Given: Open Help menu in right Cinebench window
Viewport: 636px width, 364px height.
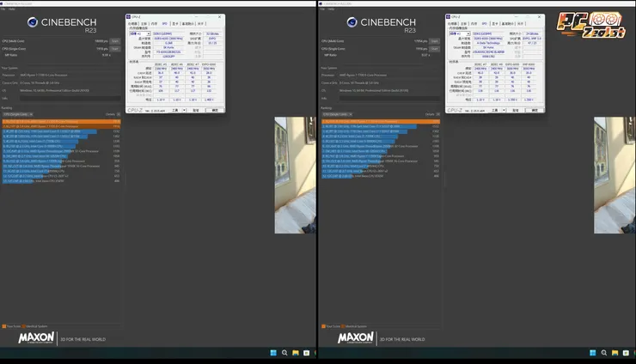Looking at the screenshot, I should pyautogui.click(x=332, y=9).
